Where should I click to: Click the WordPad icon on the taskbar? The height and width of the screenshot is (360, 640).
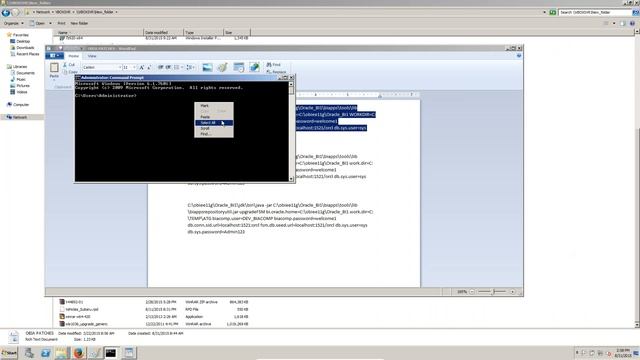point(129,353)
